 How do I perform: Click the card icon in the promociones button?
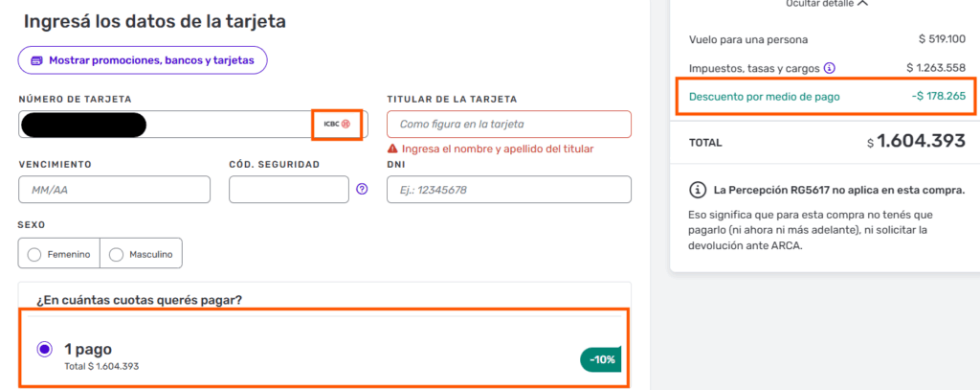point(37,60)
